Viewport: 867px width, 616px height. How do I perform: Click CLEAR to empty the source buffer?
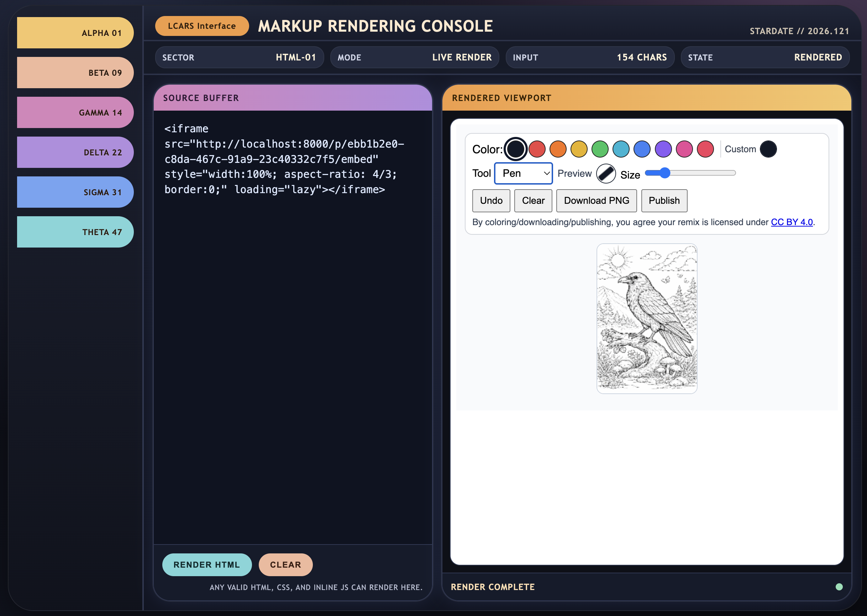coord(285,564)
